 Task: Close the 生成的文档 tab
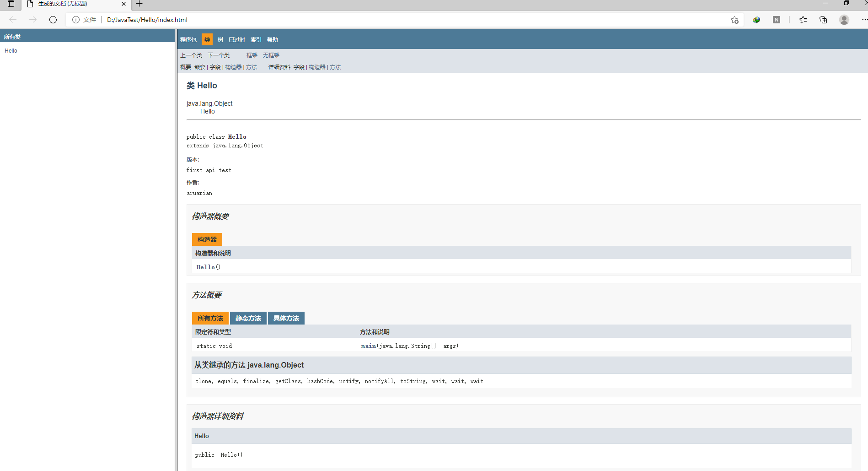[x=123, y=4]
